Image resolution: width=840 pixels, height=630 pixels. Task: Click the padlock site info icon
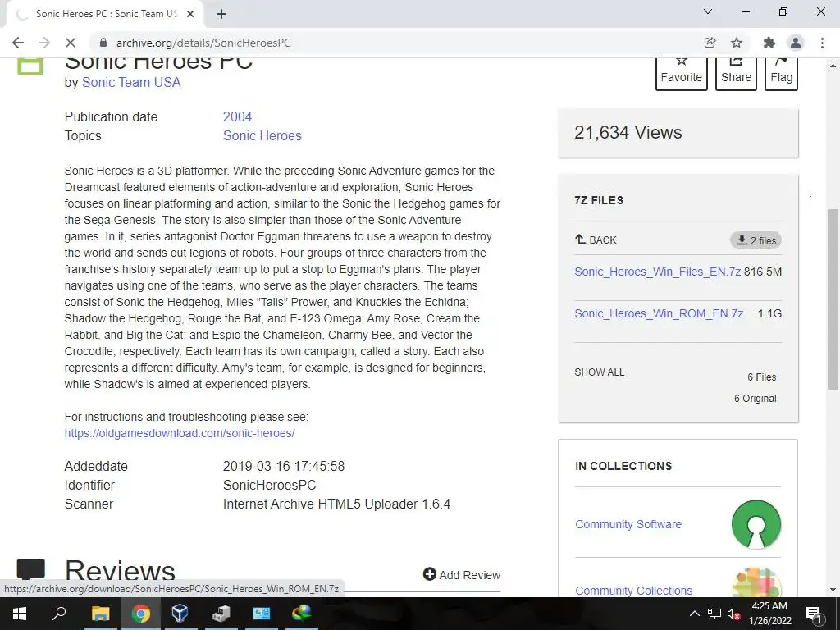(103, 43)
